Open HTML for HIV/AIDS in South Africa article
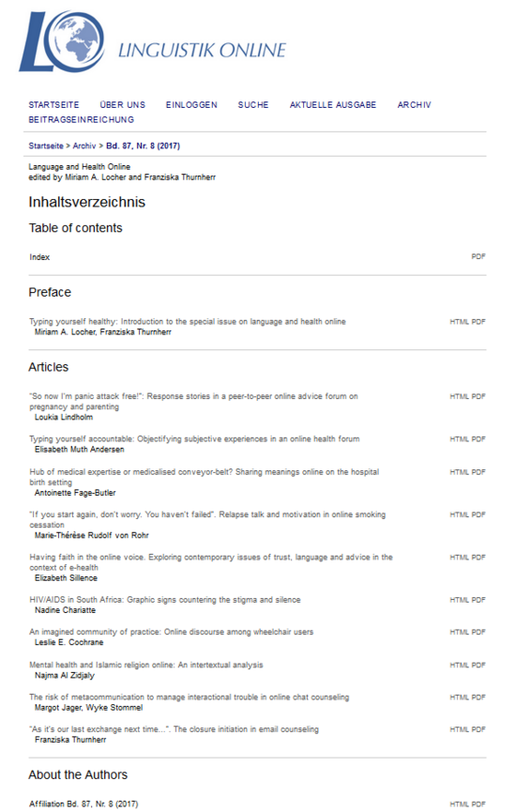The width and height of the screenshot is (516, 812). (459, 600)
